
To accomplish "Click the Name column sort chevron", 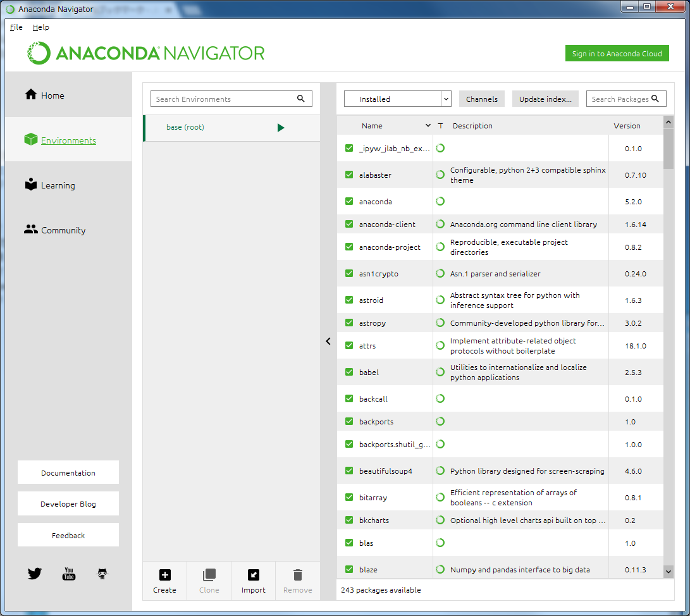I will [428, 125].
